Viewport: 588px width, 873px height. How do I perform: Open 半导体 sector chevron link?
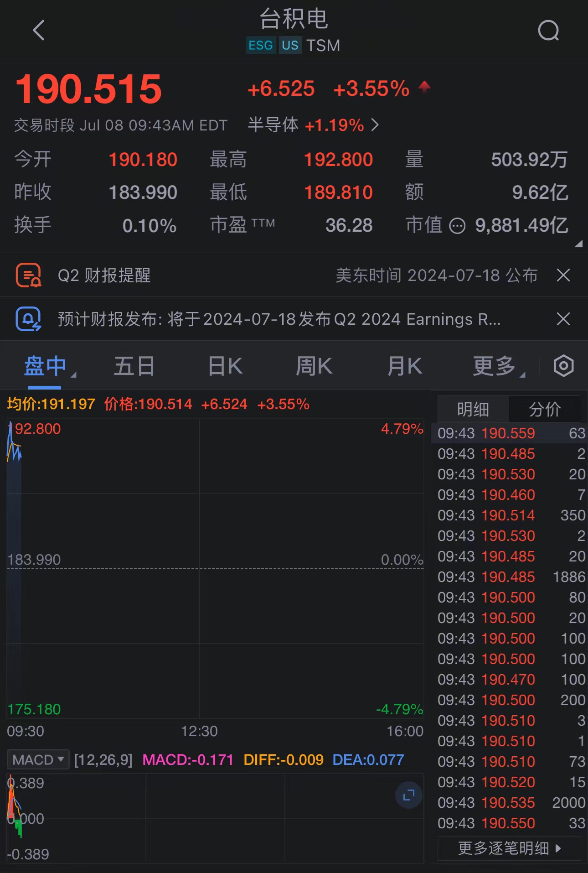point(375,125)
